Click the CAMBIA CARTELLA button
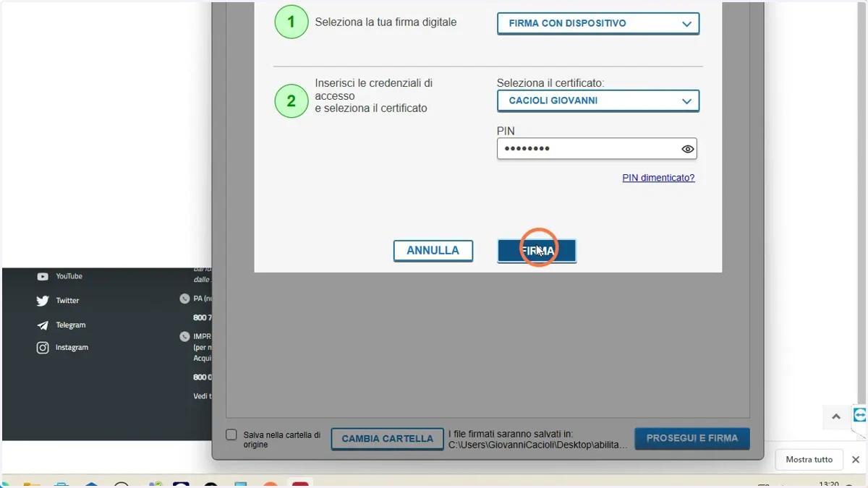Screen dimensions: 868x488 [x=387, y=439]
